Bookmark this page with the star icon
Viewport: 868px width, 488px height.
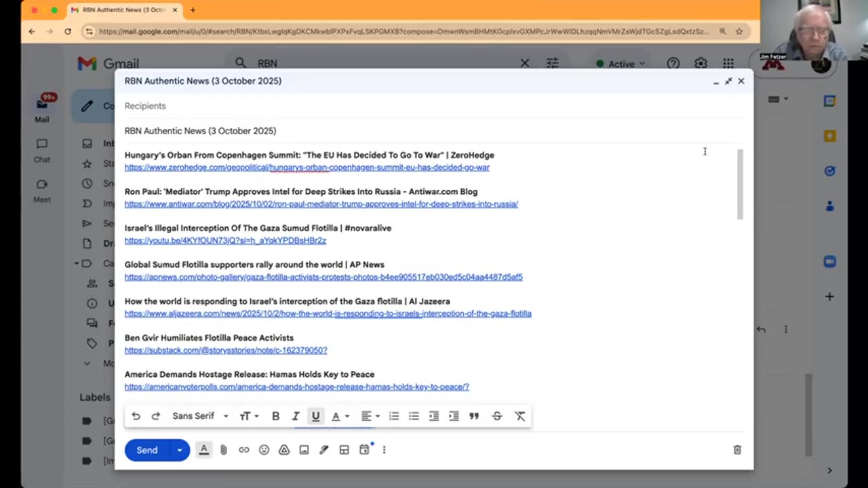(x=739, y=31)
